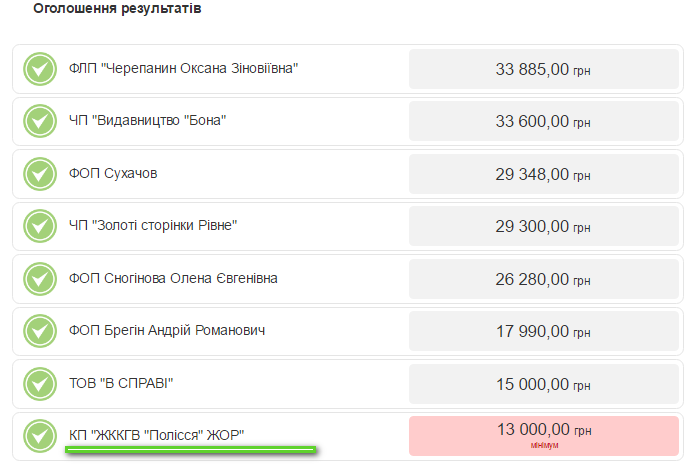The width and height of the screenshot is (699, 471).
Task: Select bidder ЧП "Видавництво "Бона"
Action: click(x=147, y=121)
